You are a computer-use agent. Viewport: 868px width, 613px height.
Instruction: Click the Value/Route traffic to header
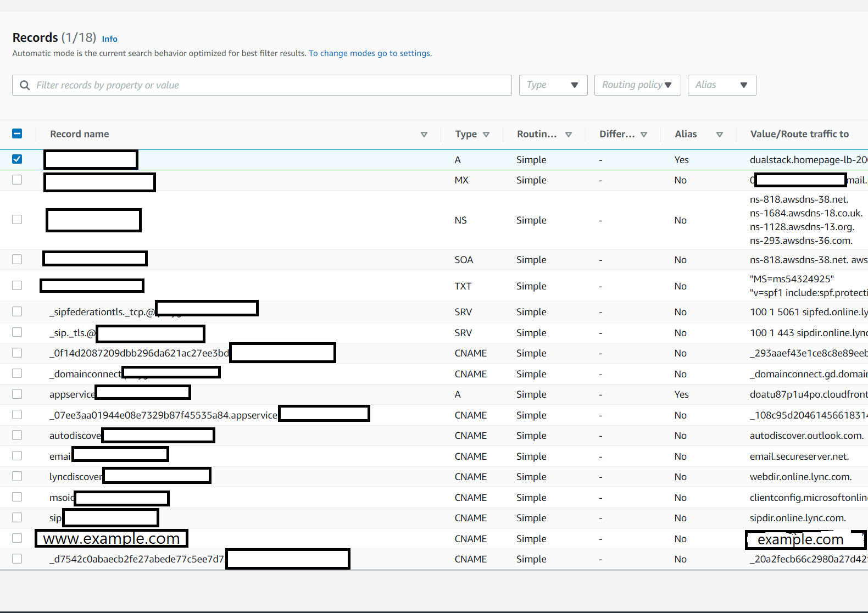click(799, 134)
